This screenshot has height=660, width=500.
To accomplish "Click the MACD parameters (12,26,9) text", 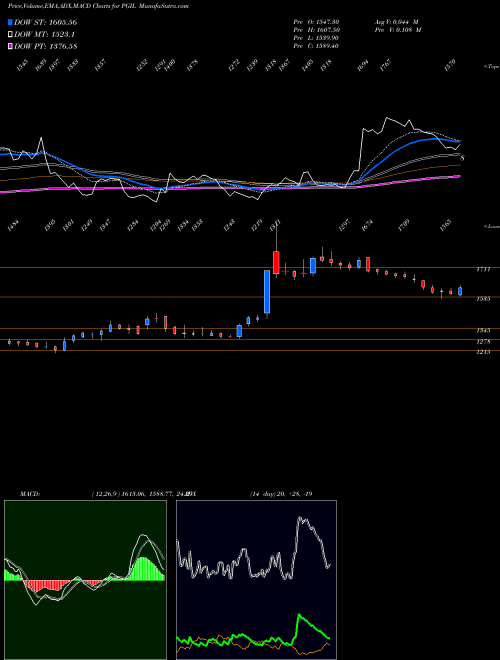I will tap(105, 494).
